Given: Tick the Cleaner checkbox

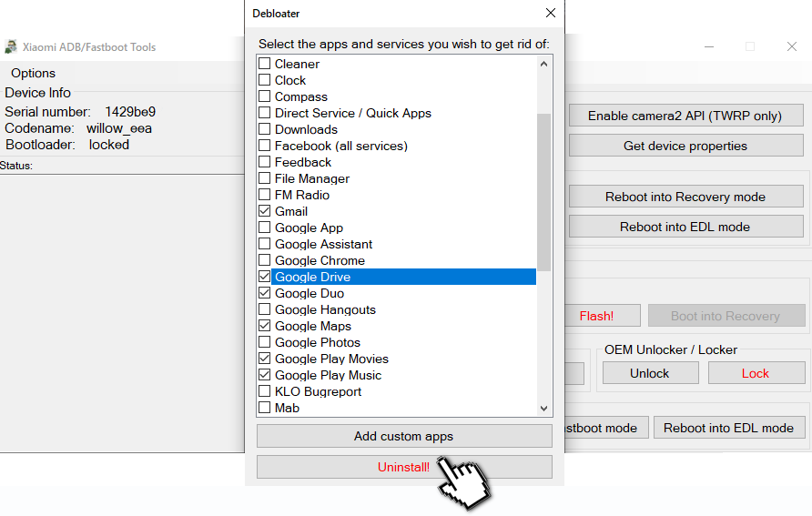Looking at the screenshot, I should click(264, 63).
